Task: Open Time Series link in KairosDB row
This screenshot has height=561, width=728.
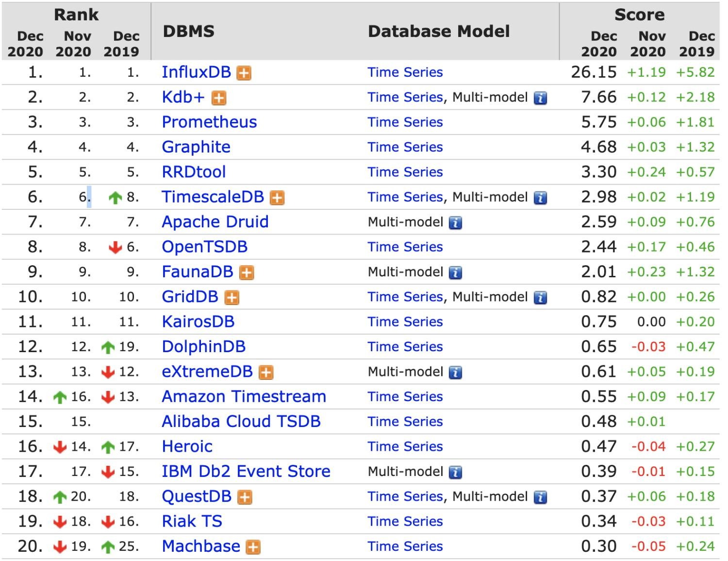Action: tap(405, 322)
